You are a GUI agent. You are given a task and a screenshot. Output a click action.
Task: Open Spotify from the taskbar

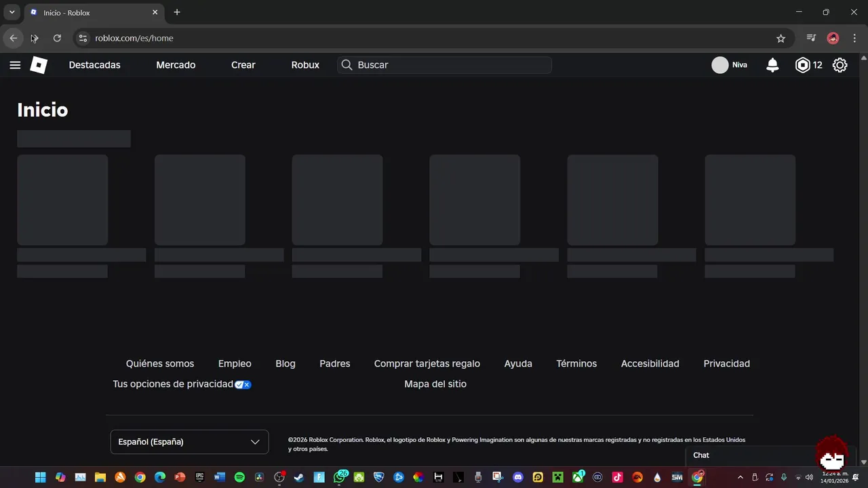tap(239, 477)
